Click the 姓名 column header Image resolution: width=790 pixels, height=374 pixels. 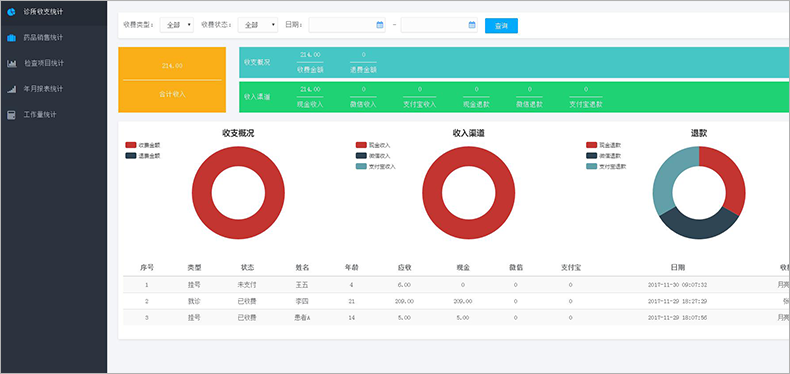[302, 268]
